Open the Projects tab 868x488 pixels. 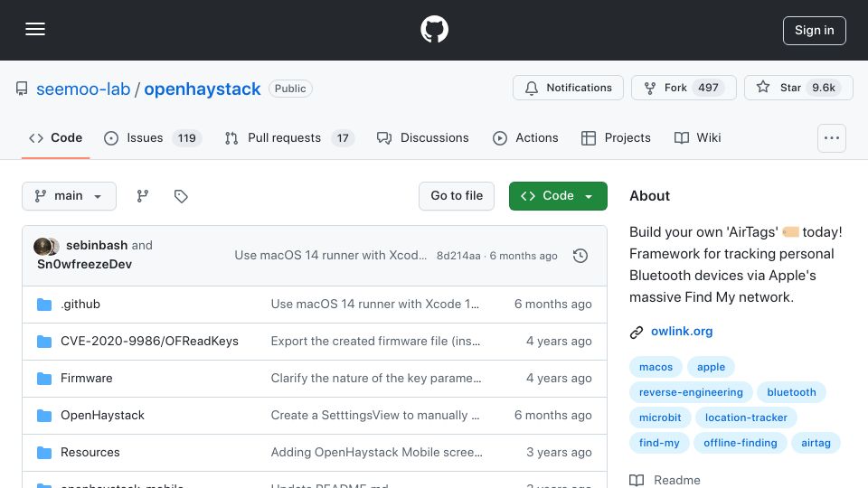(616, 137)
